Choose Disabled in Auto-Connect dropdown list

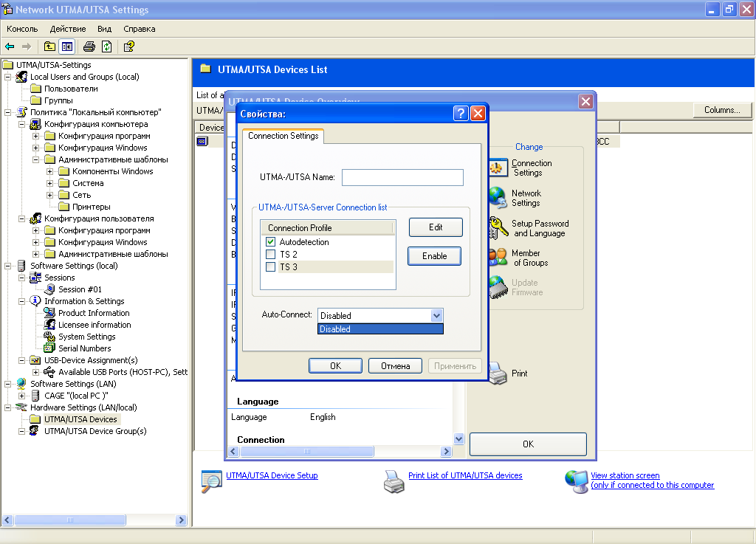click(380, 329)
